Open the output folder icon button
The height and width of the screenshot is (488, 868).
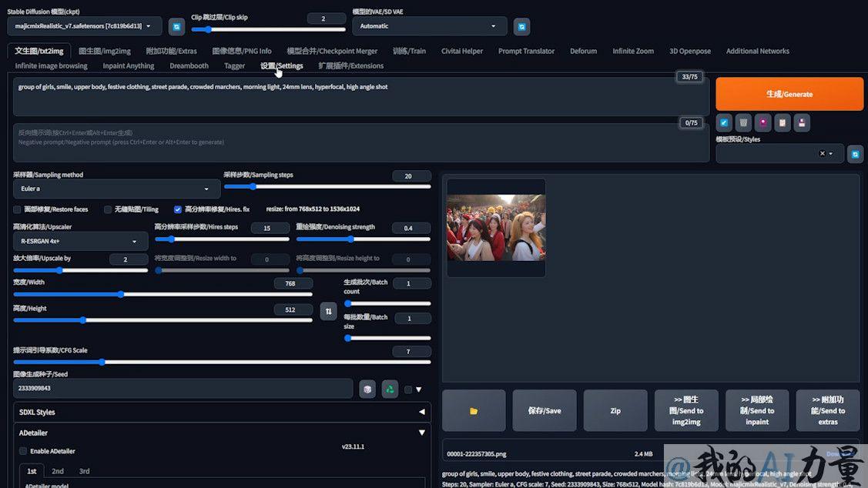click(x=474, y=410)
